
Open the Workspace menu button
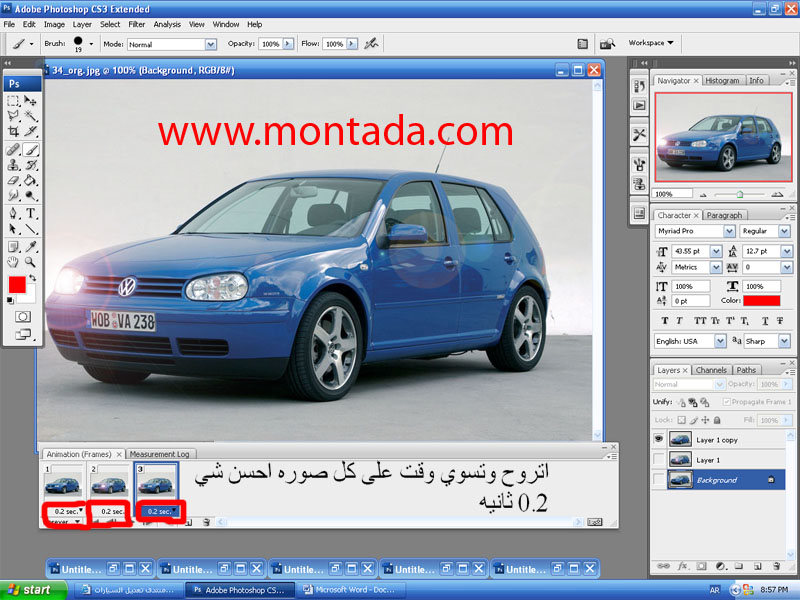[651, 43]
